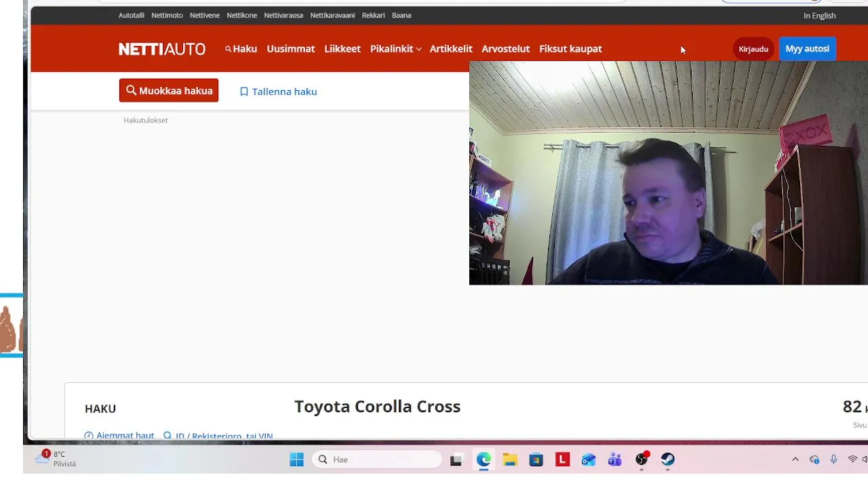Click the Hakutulokset breadcrumb text
This screenshot has height=488, width=868.
[x=146, y=120]
